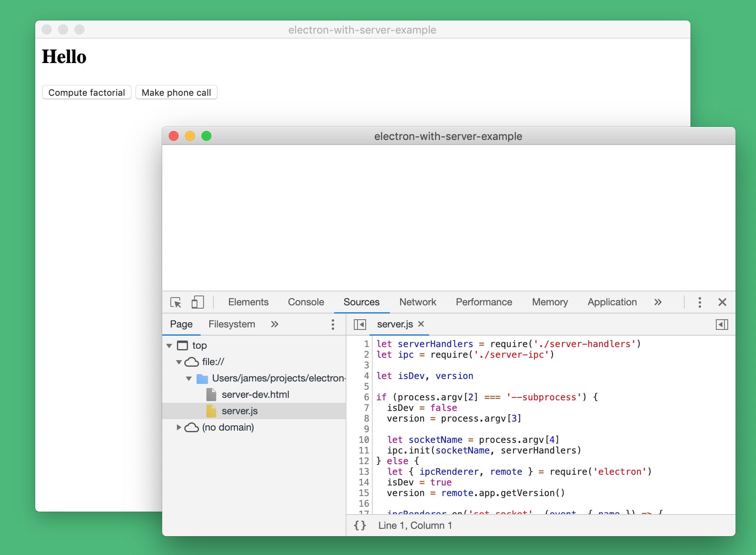Open DevTools three-dot customize menu
The width and height of the screenshot is (756, 555).
pos(699,302)
